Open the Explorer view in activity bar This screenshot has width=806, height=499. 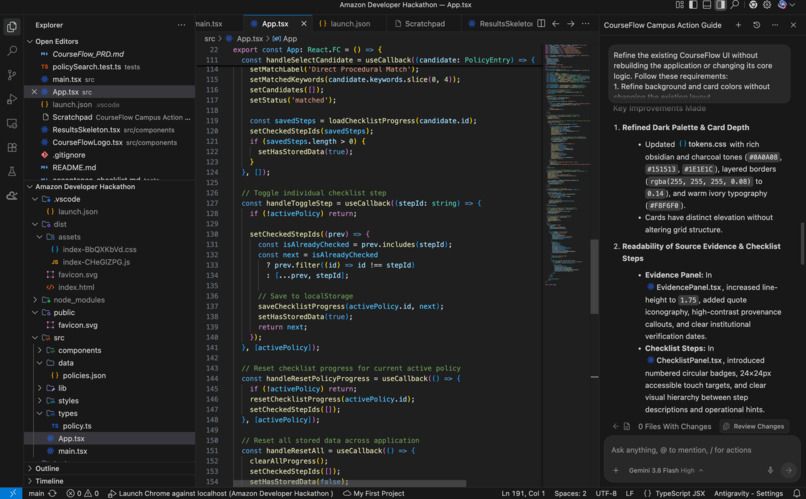pos(11,26)
